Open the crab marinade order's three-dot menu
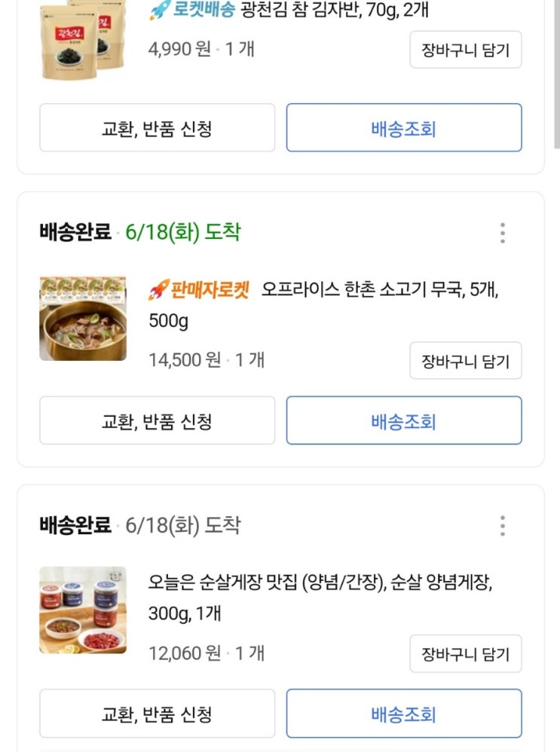Viewport: 560px width, 752px height. [x=503, y=525]
